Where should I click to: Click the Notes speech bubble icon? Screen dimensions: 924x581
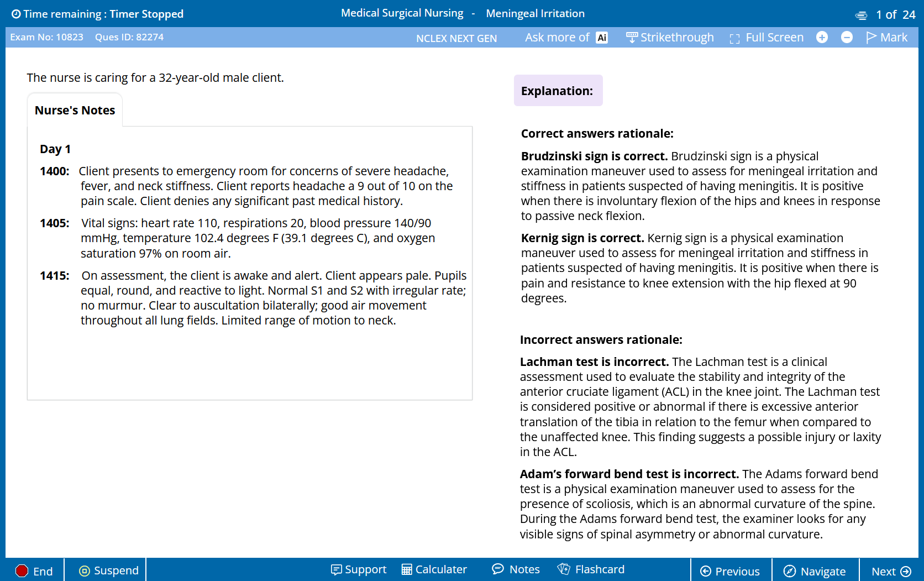pyautogui.click(x=498, y=569)
